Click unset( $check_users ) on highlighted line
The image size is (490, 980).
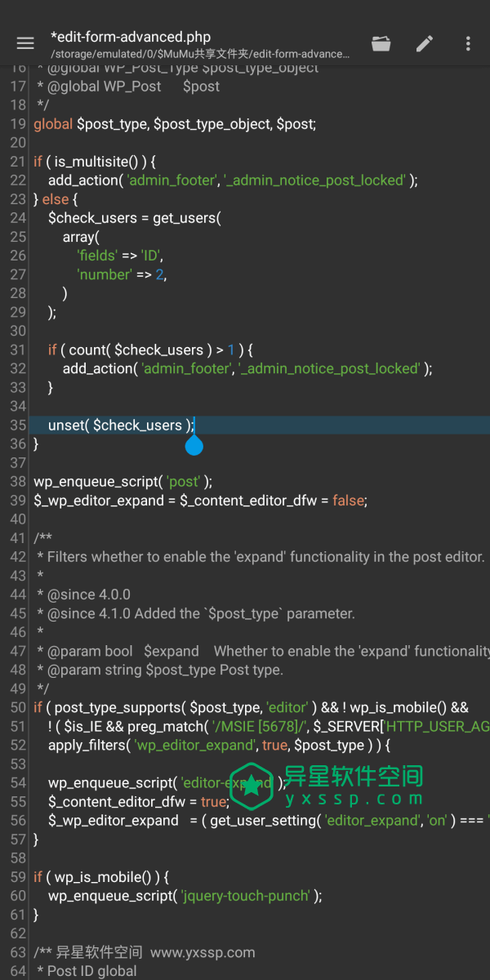pyautogui.click(x=120, y=425)
